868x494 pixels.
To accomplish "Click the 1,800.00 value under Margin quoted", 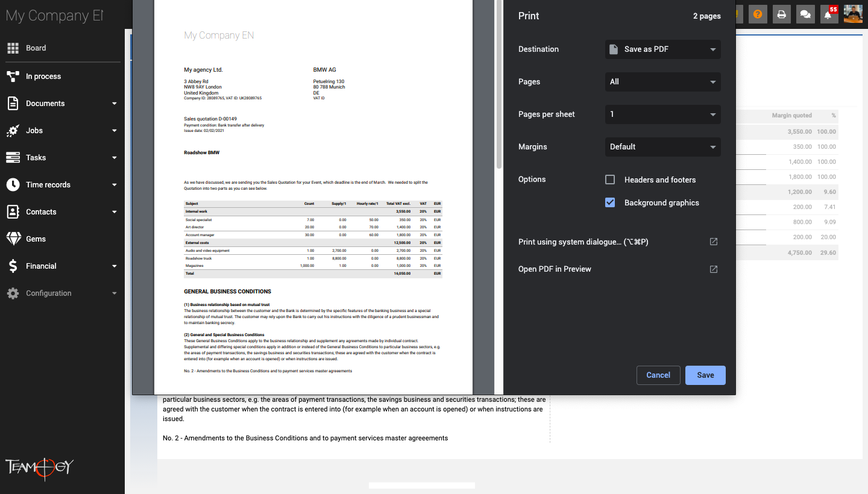I will 800,177.
